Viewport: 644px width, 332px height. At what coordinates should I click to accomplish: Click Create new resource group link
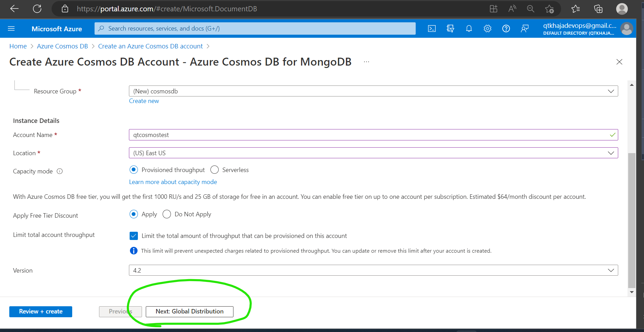pyautogui.click(x=144, y=101)
